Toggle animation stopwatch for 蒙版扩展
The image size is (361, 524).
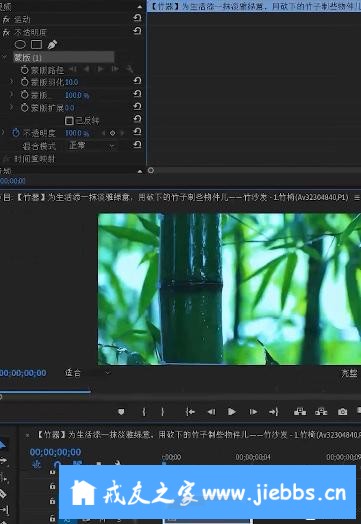click(25, 108)
